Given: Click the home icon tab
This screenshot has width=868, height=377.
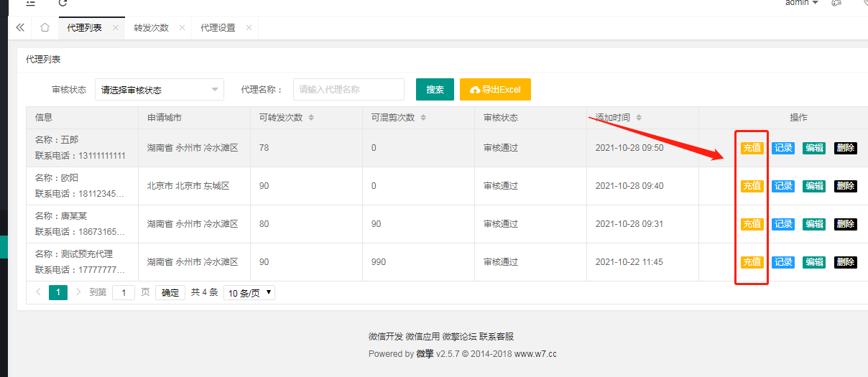Looking at the screenshot, I should point(45,28).
